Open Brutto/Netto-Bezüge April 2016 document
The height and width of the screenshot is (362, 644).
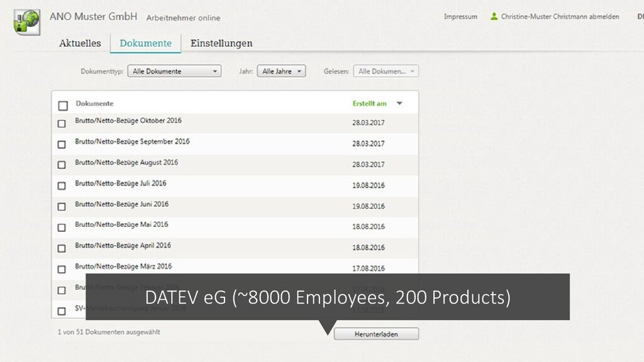pos(123,246)
